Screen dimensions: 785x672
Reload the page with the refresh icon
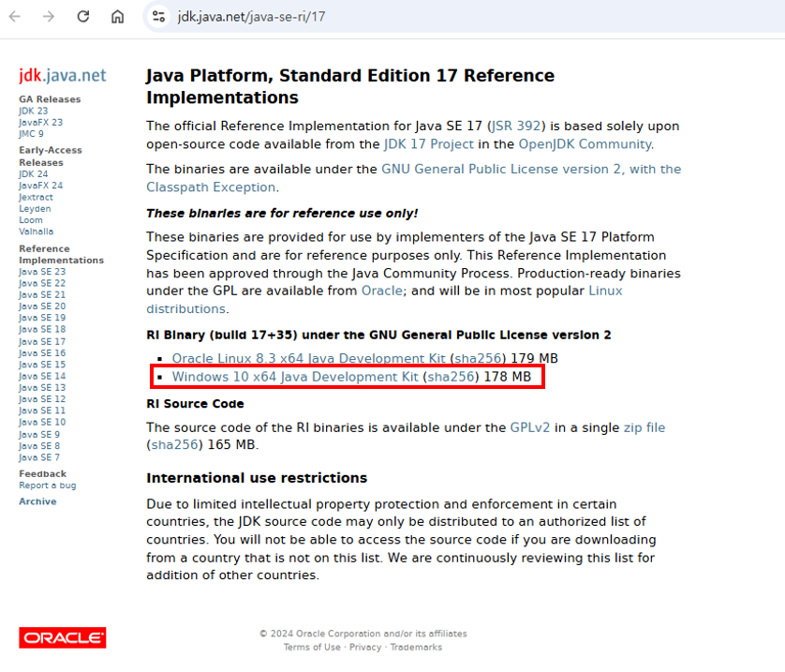tap(83, 17)
